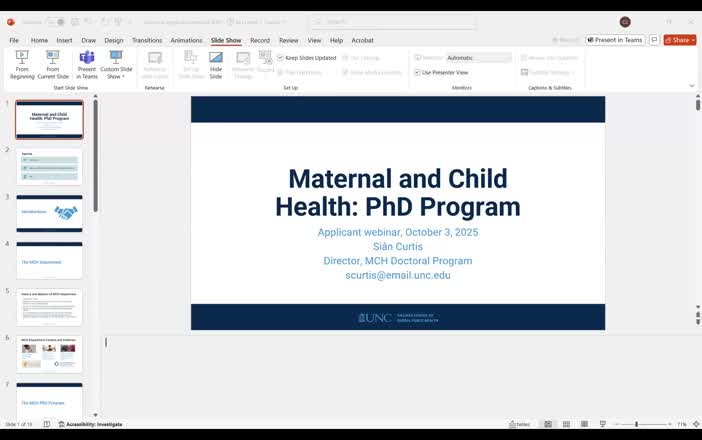Open Subtitle Settings dropdown
Viewport: 702px width, 440px height.
548,72
